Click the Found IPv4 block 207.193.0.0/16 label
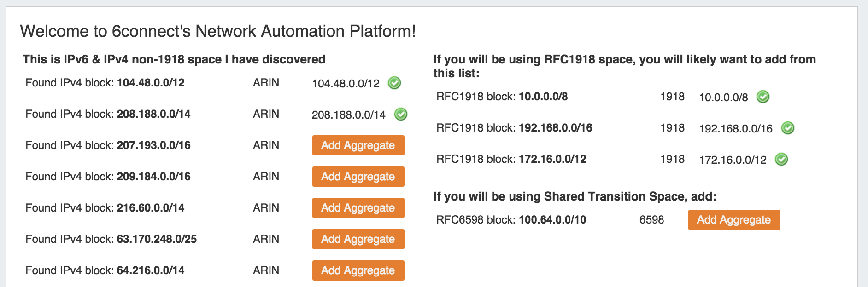Screen dimensions: 868x287 point(108,145)
